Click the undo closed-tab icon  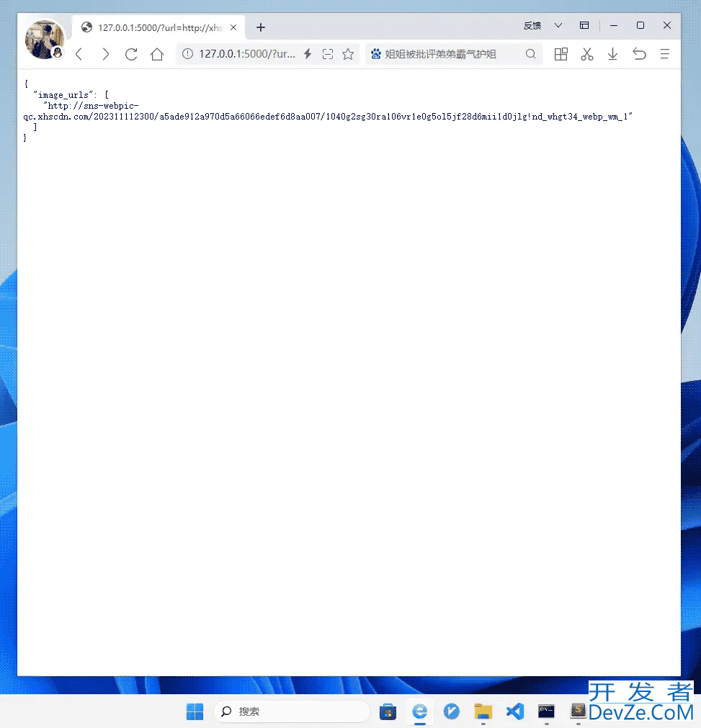(639, 54)
